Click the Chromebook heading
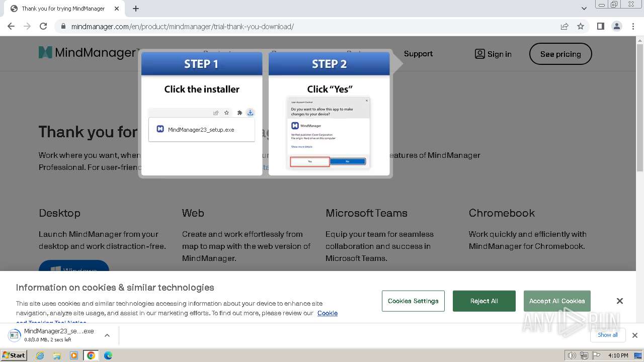The width and height of the screenshot is (644, 362). click(502, 213)
